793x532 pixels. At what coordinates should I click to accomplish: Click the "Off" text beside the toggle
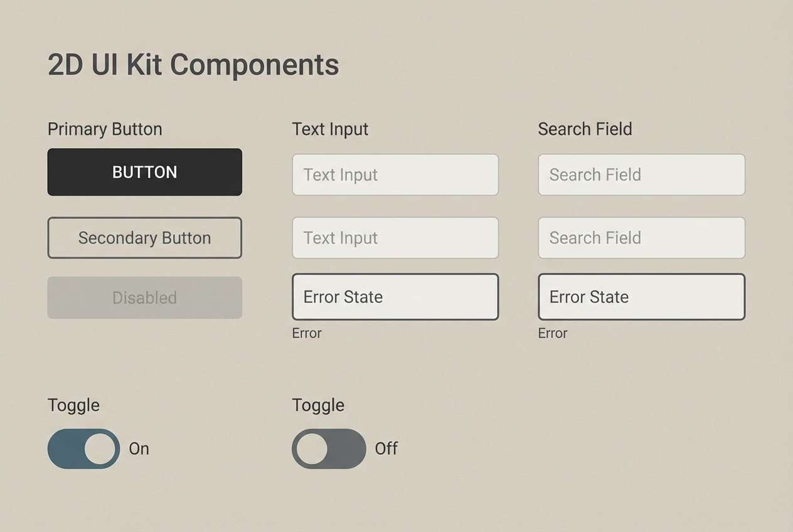(386, 449)
